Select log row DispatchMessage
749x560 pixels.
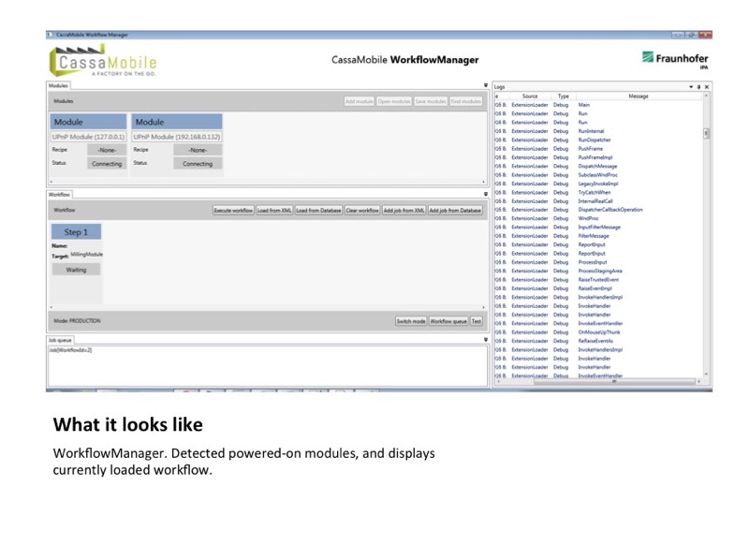pos(598,167)
